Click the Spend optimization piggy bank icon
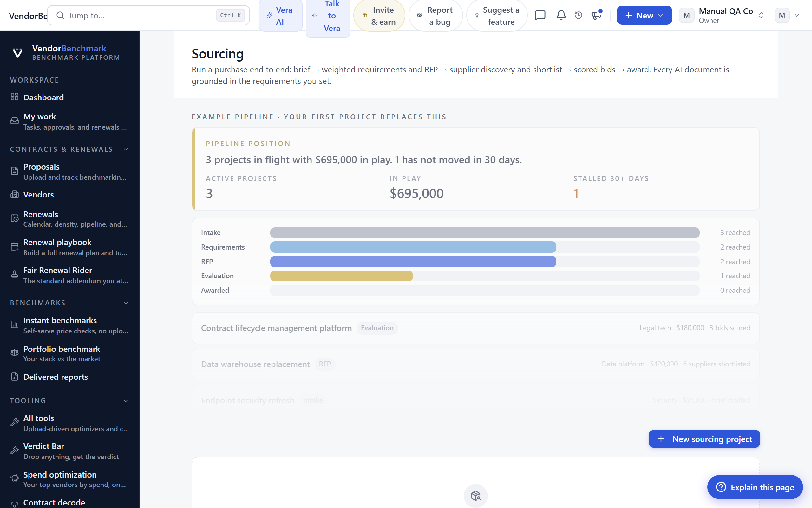This screenshot has width=812, height=508. tap(14, 479)
